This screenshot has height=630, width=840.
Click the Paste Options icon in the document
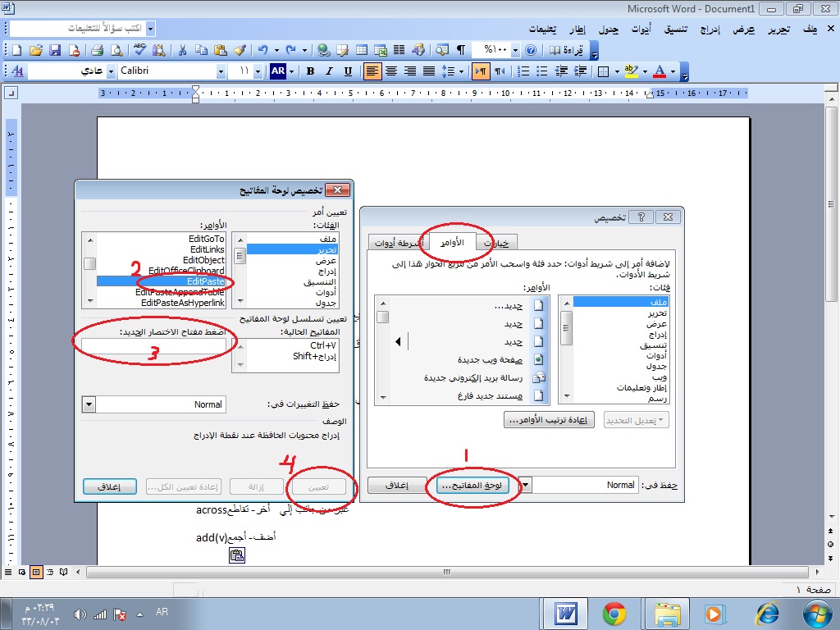[237, 555]
